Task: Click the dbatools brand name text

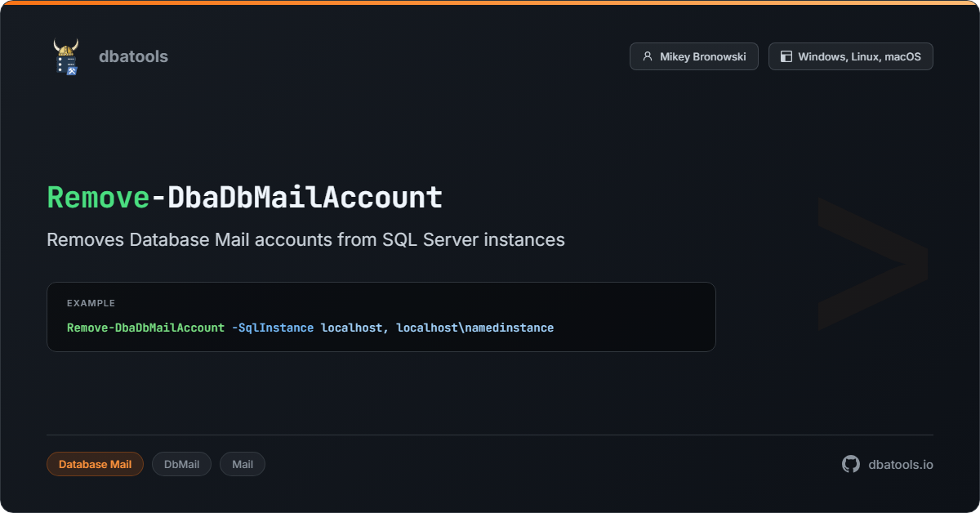Action: click(x=133, y=56)
